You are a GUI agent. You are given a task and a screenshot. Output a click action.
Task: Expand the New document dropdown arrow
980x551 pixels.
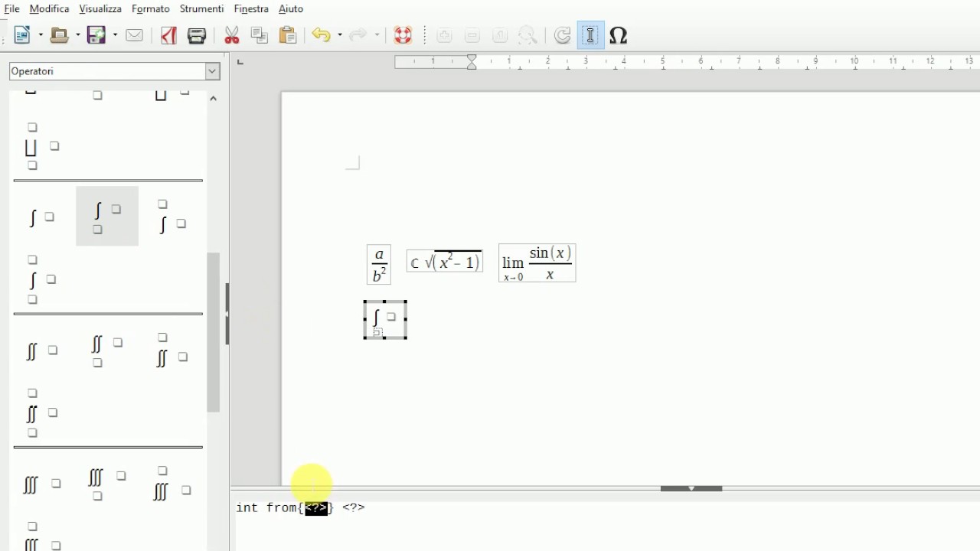(41, 35)
